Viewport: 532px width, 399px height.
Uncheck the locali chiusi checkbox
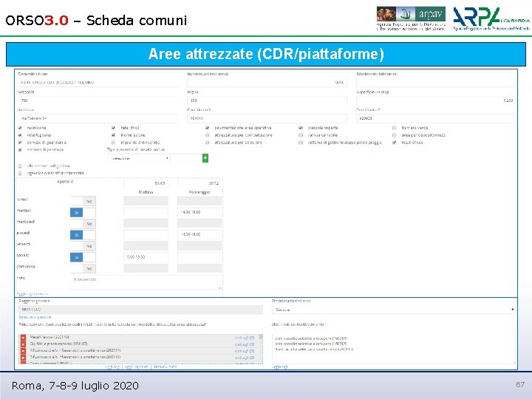[x=395, y=143]
